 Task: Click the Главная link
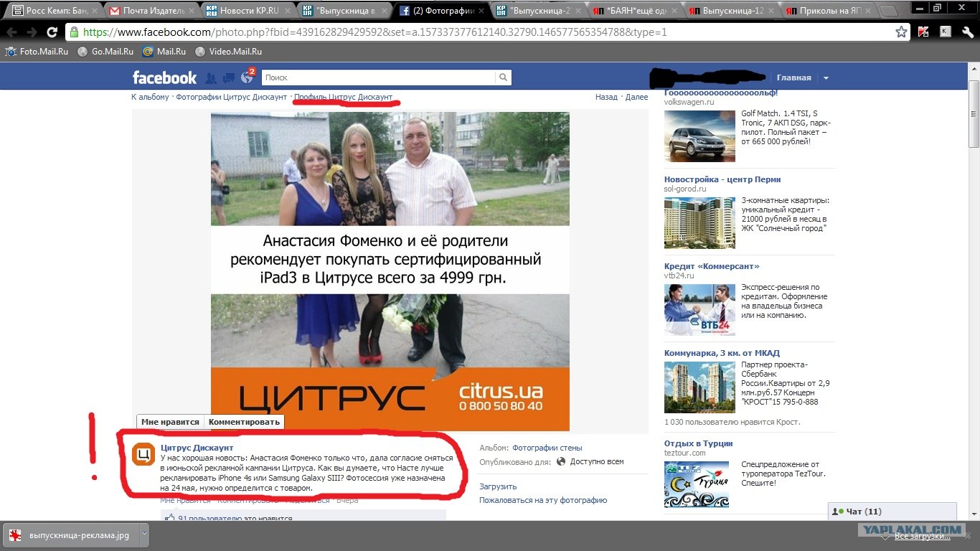point(793,77)
